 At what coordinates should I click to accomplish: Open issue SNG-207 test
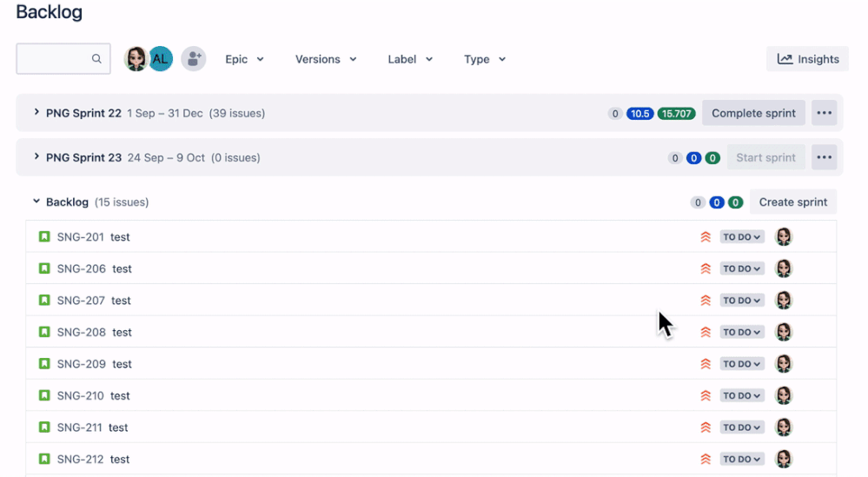(431, 300)
